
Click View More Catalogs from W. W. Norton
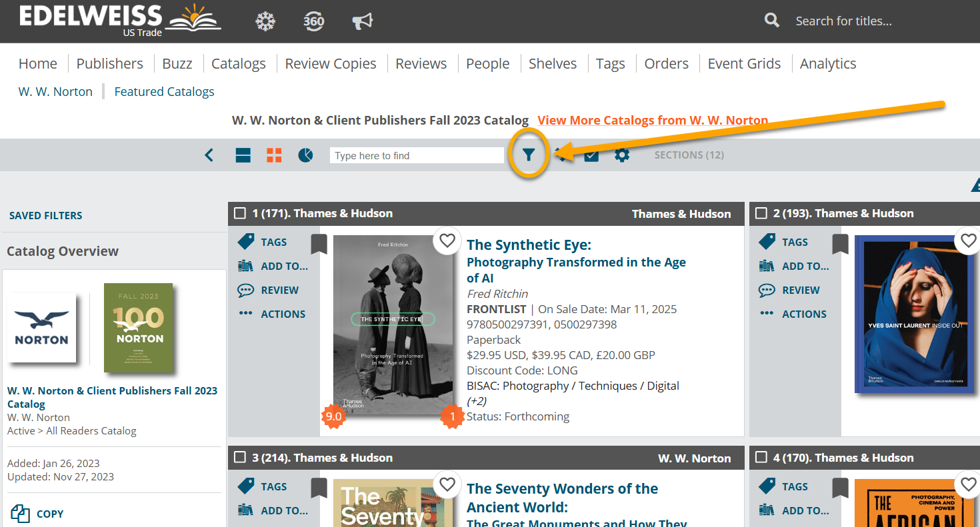click(652, 121)
